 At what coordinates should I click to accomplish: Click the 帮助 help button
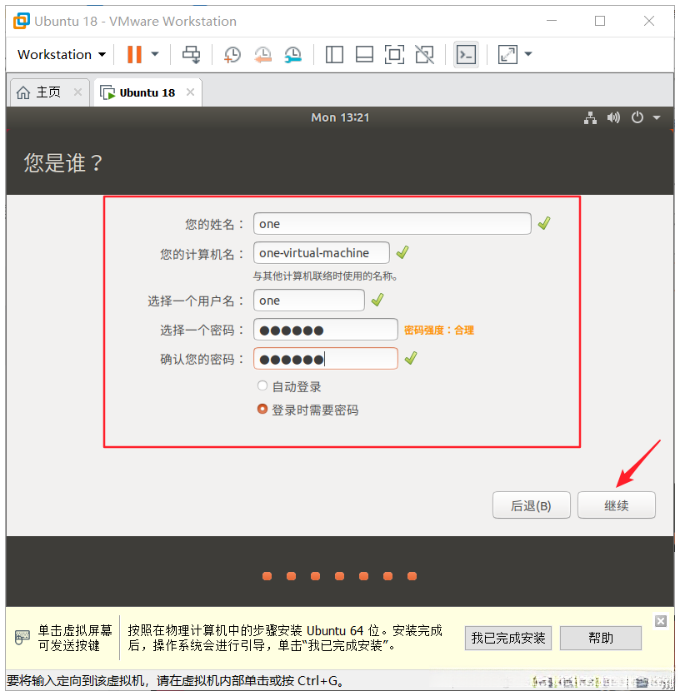(x=601, y=638)
